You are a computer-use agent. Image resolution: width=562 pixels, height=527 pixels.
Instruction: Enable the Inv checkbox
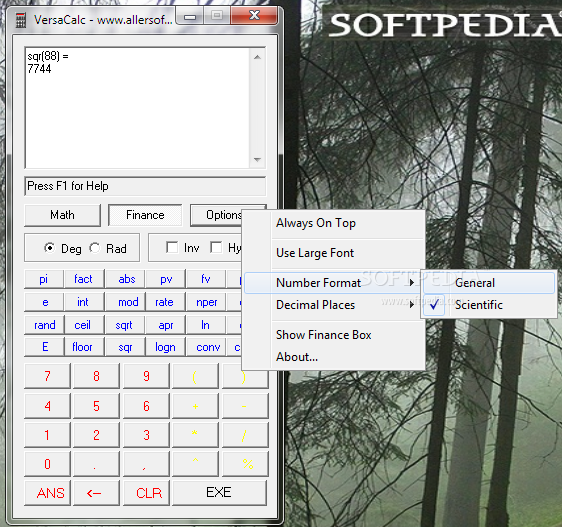[172, 247]
